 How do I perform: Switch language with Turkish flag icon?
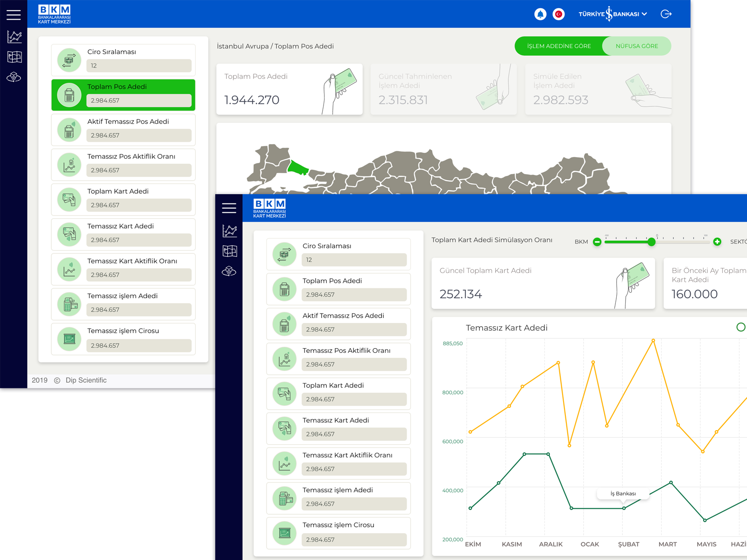tap(558, 14)
